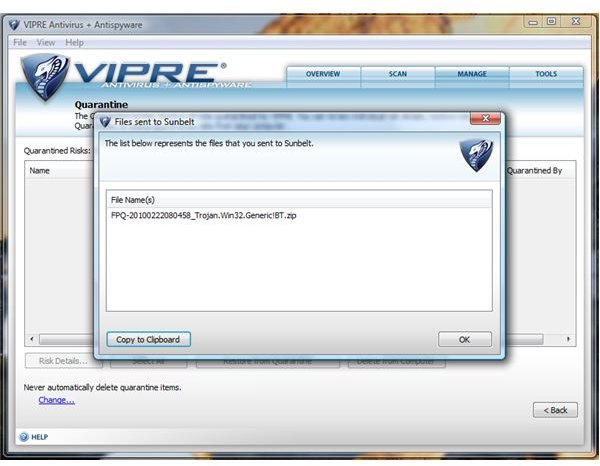The image size is (600, 466).
Task: Click the Back button
Action: pos(555,410)
